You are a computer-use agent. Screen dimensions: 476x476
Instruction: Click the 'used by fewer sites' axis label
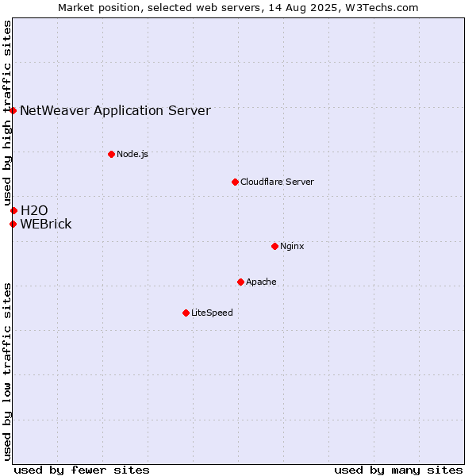click(x=82, y=470)
